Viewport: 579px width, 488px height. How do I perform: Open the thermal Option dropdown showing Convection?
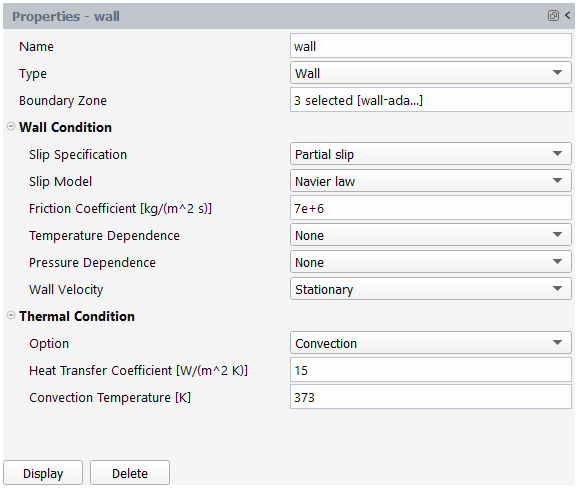(431, 343)
